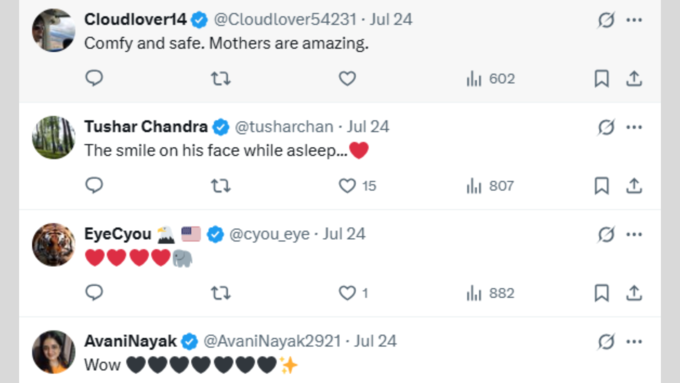Bookmark EyeCyou's post
Viewport: 680px width, 383px height.
click(x=602, y=293)
